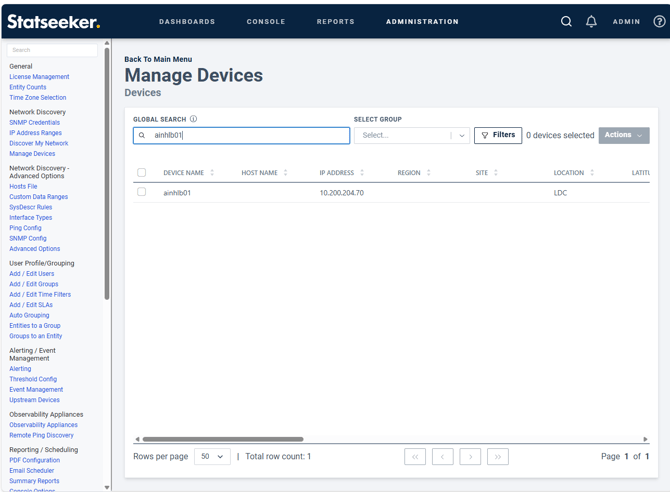Sort by Region arrows
The width and height of the screenshot is (670, 492).
pyautogui.click(x=429, y=173)
